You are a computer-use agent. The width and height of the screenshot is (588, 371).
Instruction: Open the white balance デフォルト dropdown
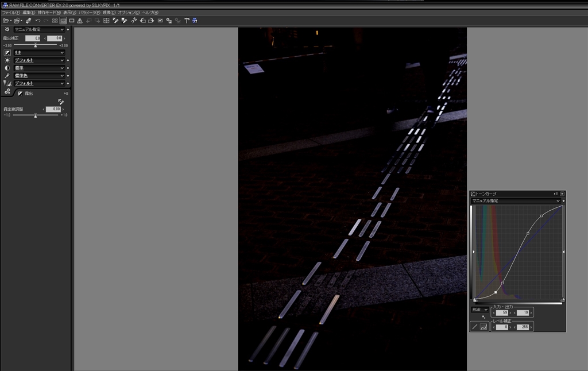(x=39, y=60)
